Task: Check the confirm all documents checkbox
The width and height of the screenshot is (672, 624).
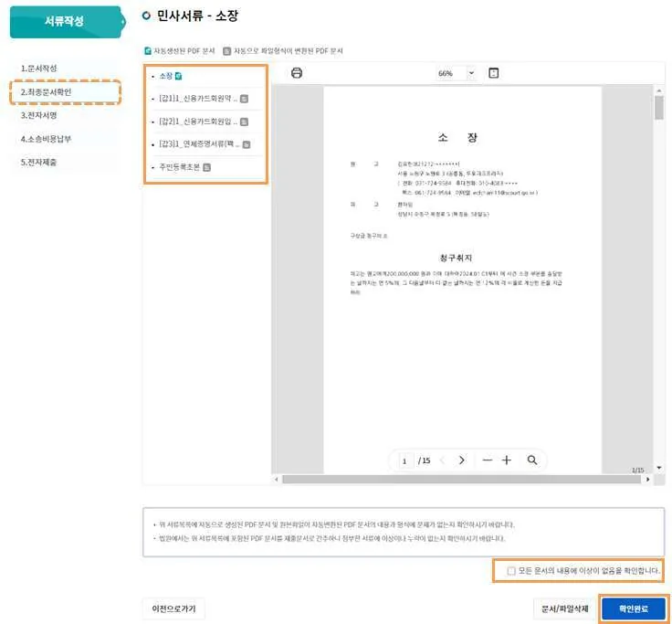Action: pyautogui.click(x=511, y=571)
